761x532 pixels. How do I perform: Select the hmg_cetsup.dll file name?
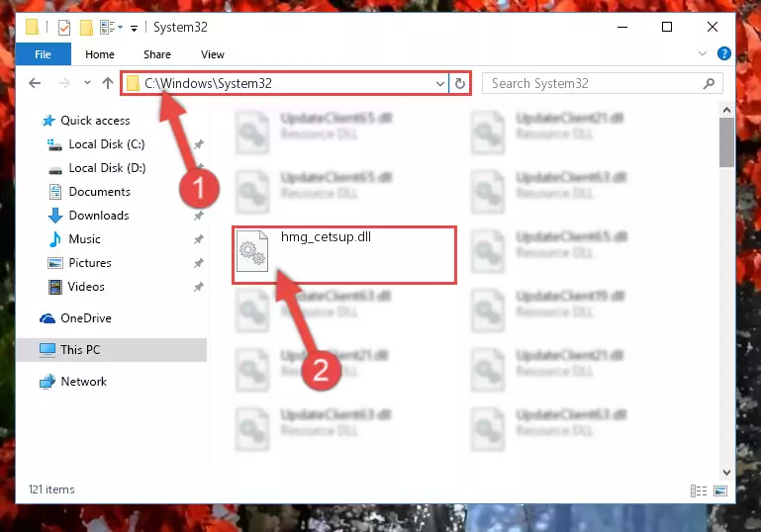326,236
